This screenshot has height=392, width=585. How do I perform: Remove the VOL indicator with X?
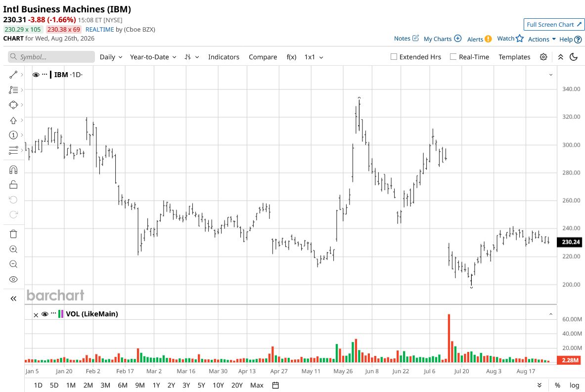pyautogui.click(x=36, y=315)
